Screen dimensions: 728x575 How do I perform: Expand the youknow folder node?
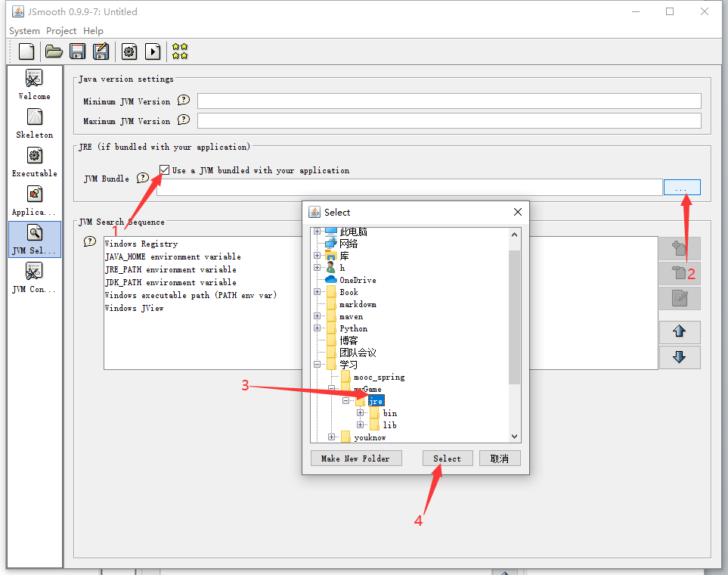point(332,437)
